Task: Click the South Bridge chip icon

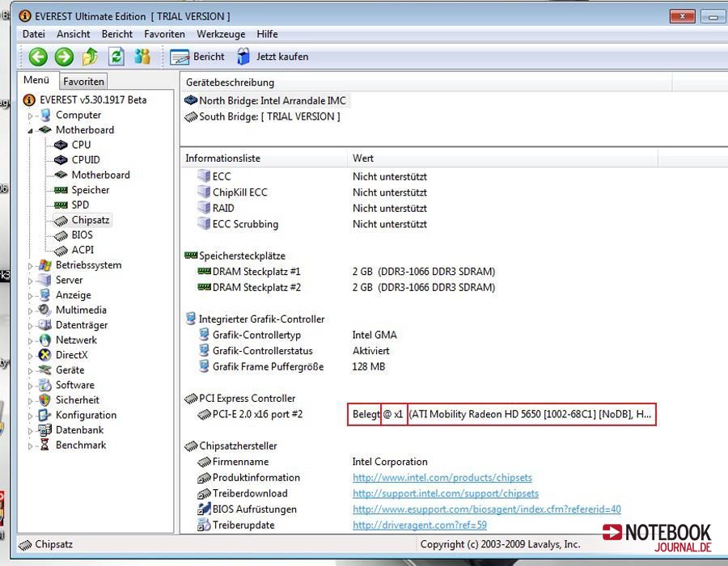Action: point(191,116)
